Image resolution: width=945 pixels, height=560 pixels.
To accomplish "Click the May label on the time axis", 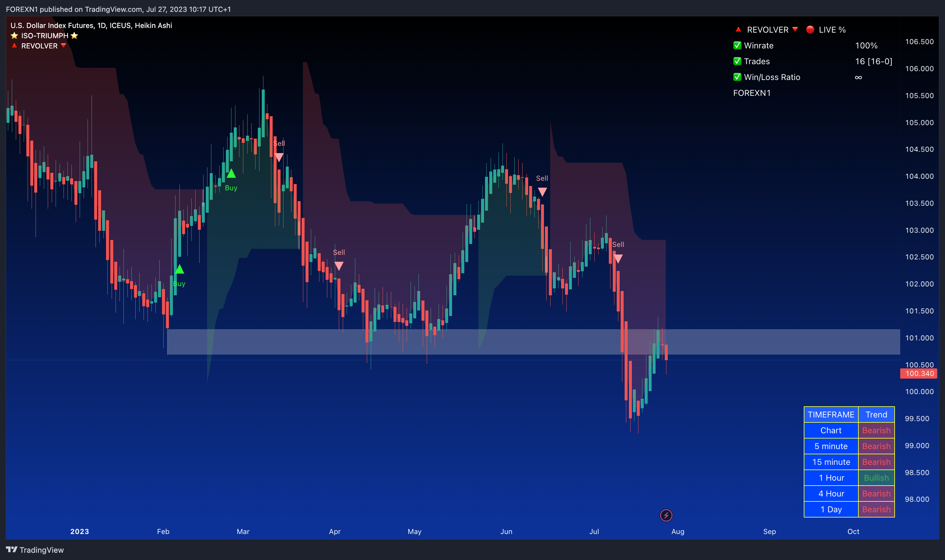I will [414, 531].
